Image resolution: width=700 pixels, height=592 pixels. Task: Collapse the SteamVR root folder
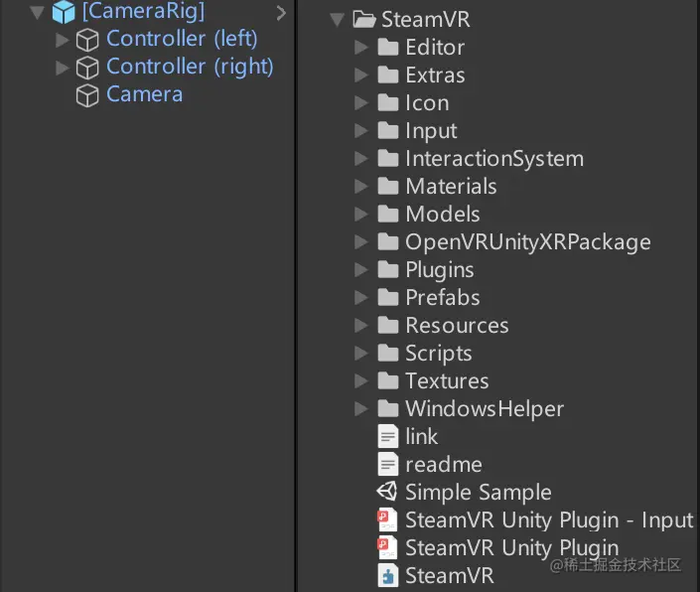click(338, 19)
